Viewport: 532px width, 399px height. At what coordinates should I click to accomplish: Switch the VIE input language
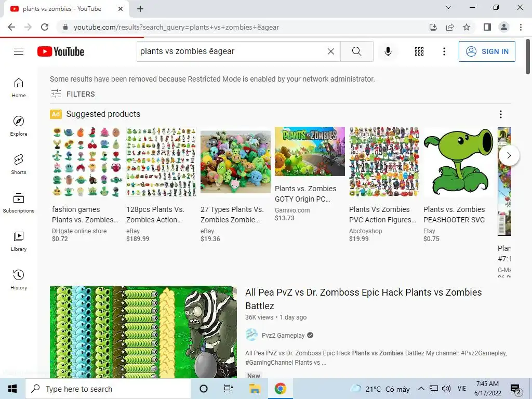462,389
